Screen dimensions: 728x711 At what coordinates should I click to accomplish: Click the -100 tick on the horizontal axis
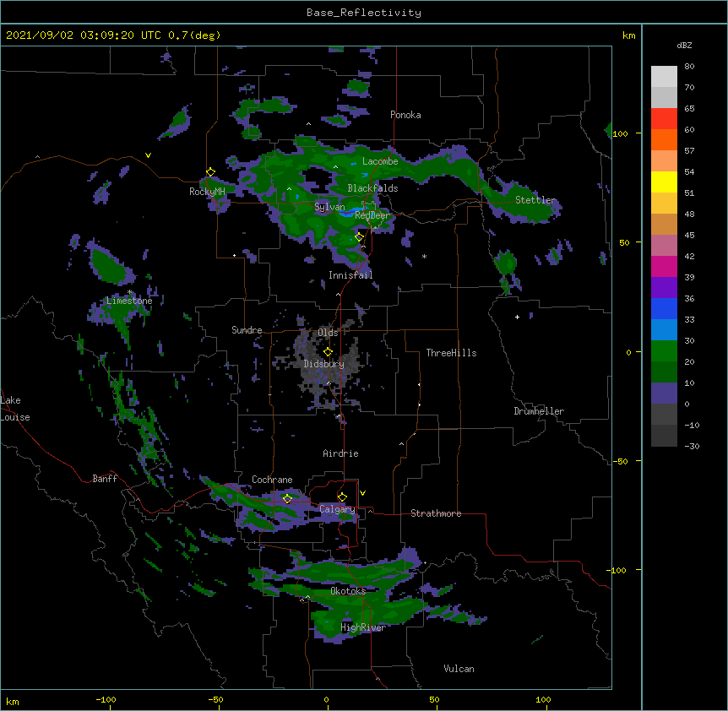click(106, 699)
